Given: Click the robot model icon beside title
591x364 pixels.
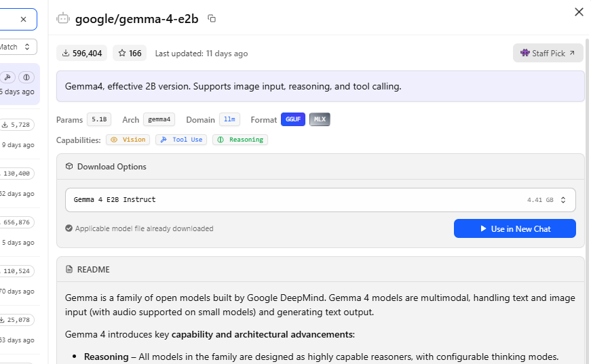Looking at the screenshot, I should 63,18.
